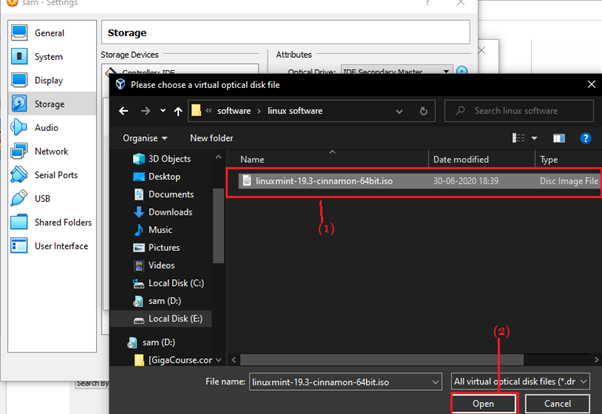This screenshot has height=414, width=602.
Task: Click 'software' in the address path
Action: (234, 111)
